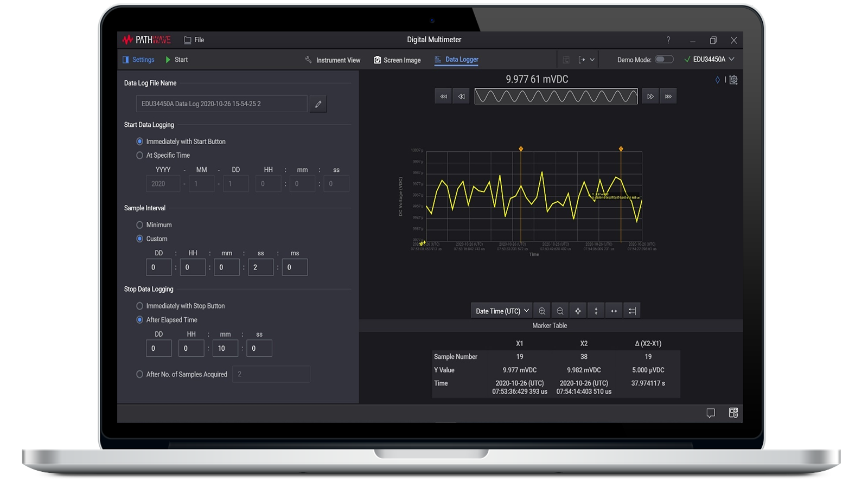868x488 pixels.
Task: Click the comment bubble icon at bottom right
Action: (711, 413)
